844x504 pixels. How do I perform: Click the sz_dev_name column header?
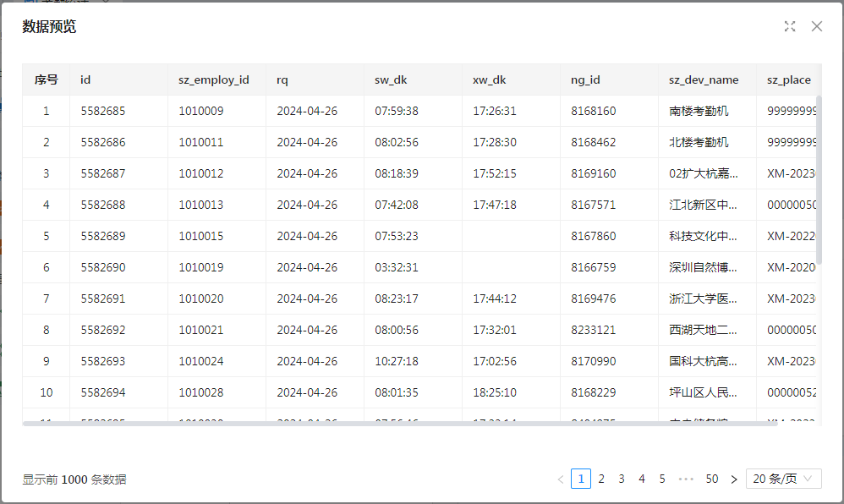click(x=704, y=79)
